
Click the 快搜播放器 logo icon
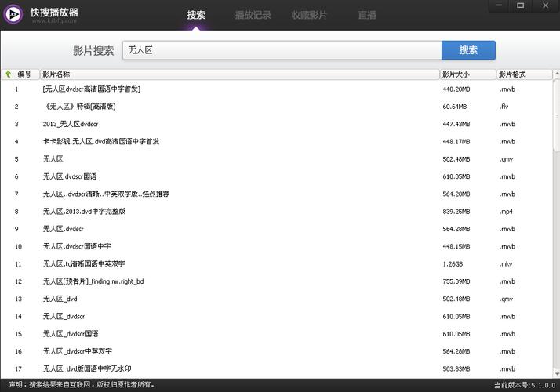[x=14, y=14]
